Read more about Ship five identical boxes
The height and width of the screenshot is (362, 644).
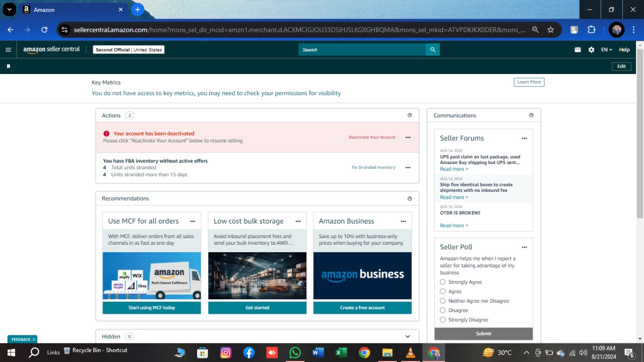click(454, 197)
